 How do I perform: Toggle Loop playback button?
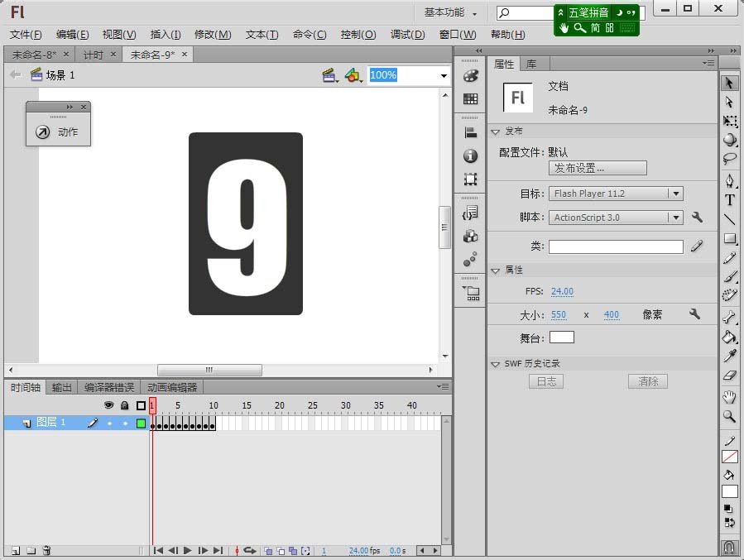(250, 551)
